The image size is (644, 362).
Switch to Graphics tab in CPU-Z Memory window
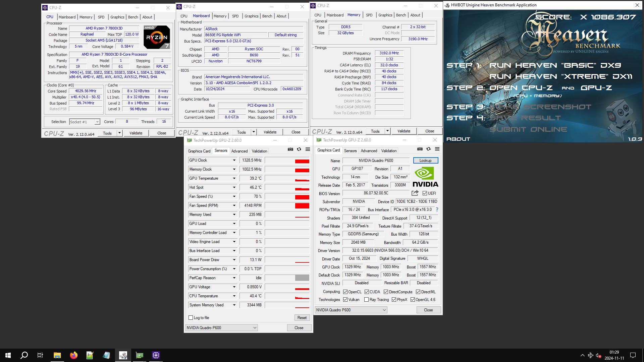pyautogui.click(x=385, y=15)
